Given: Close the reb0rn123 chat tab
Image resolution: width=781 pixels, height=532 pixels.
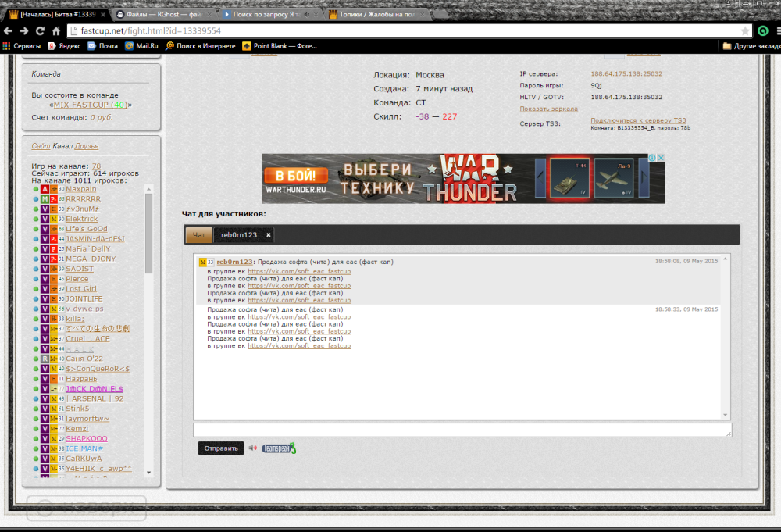Looking at the screenshot, I should click(268, 234).
